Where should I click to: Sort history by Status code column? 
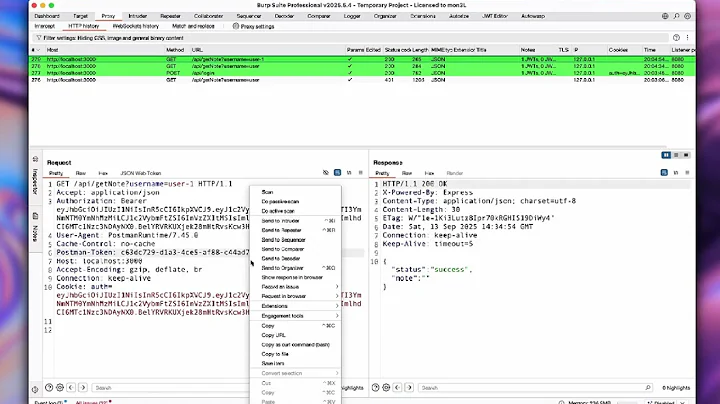point(397,50)
